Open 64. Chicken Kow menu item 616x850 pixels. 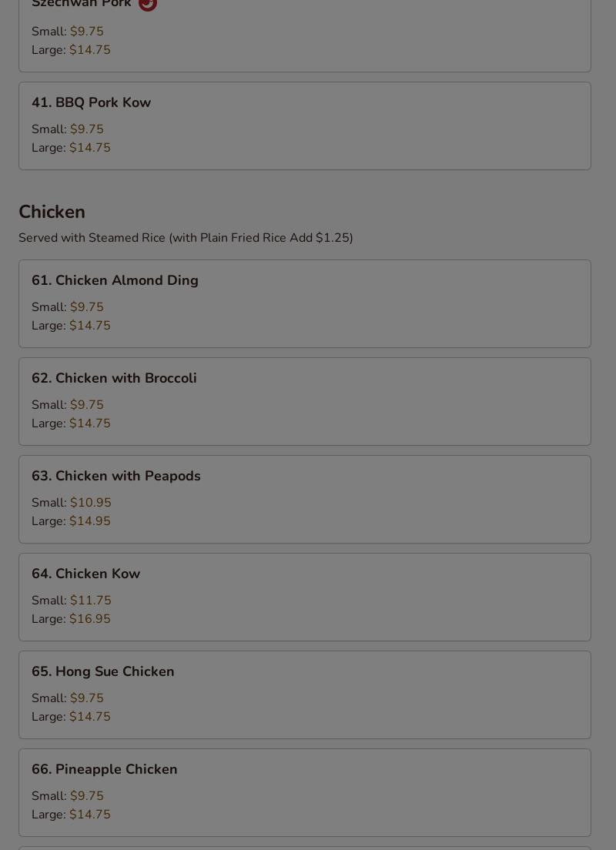[305, 597]
